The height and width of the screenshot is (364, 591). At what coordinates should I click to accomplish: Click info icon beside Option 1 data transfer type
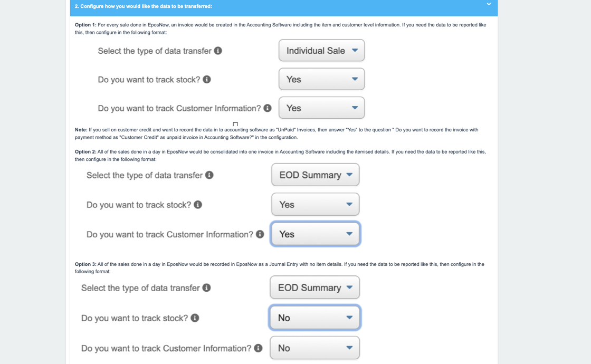pos(218,51)
